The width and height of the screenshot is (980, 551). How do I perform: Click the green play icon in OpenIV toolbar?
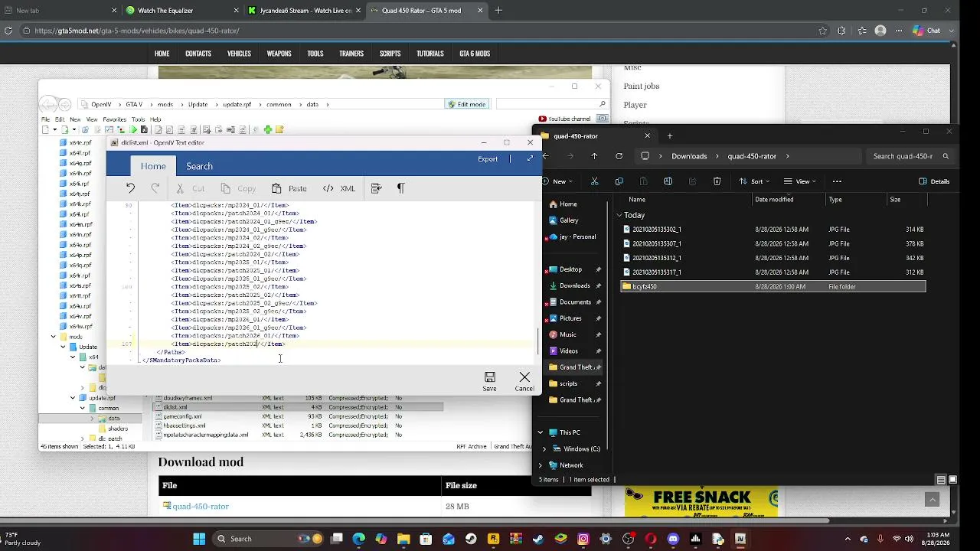[x=132, y=130]
